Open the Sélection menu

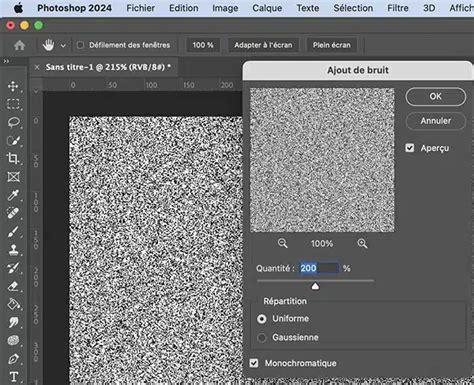[353, 8]
